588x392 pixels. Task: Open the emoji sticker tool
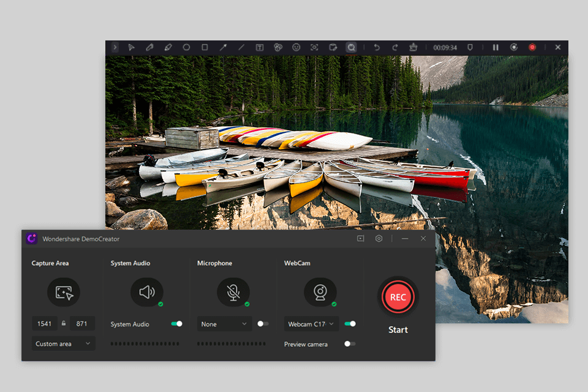[296, 48]
